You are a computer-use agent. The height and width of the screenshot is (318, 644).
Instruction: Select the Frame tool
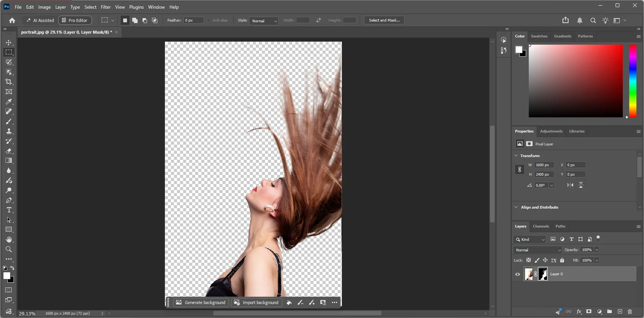click(9, 92)
